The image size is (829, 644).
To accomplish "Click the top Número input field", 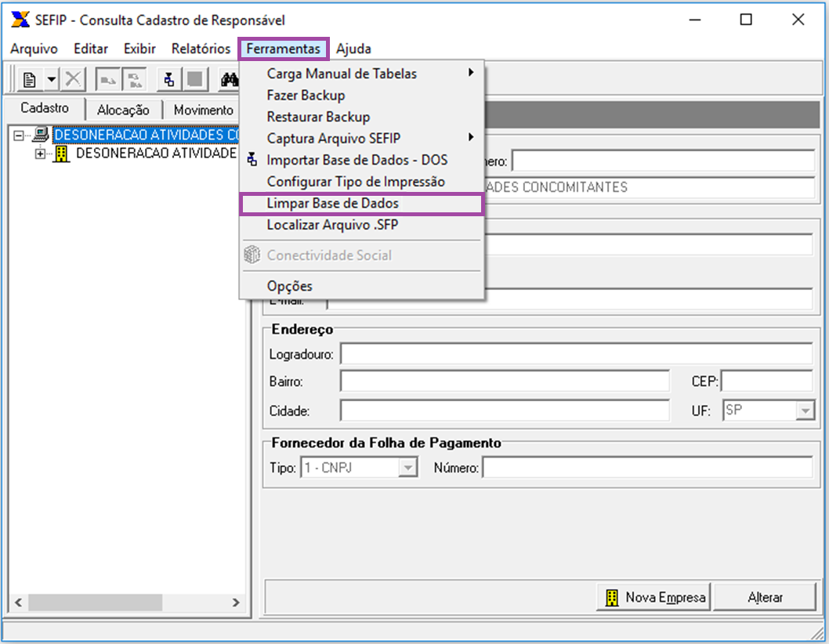I will (x=664, y=161).
